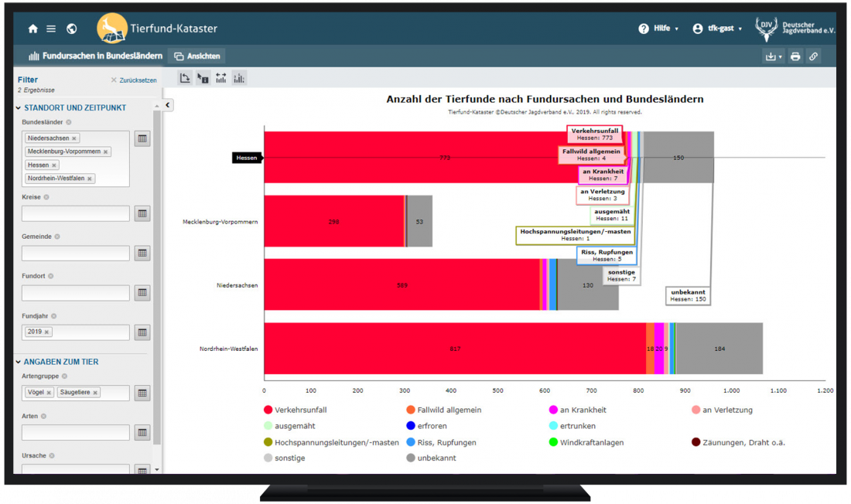
Task: Collapse the ANGABEN ZUM TIER section
Action: [17, 361]
